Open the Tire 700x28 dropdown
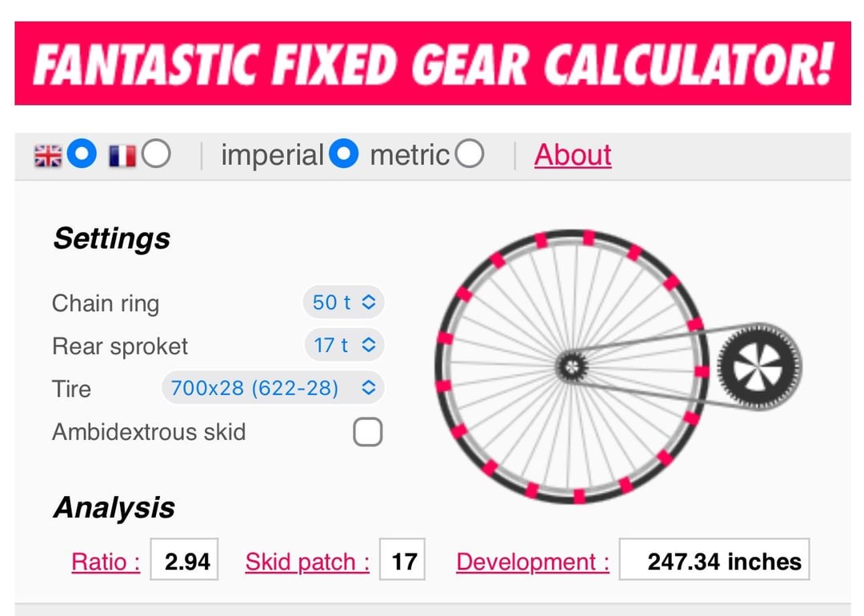The height and width of the screenshot is (616, 864). 273,388
